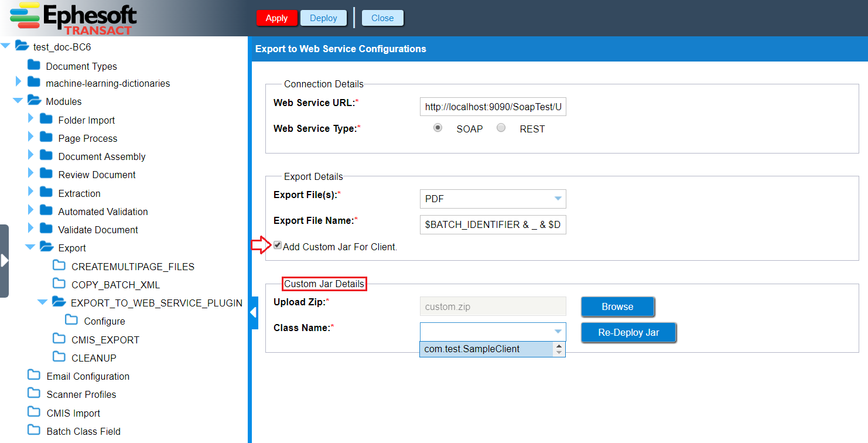Click the CMIS_EXPORT folder icon
868x443 pixels.
[59, 339]
